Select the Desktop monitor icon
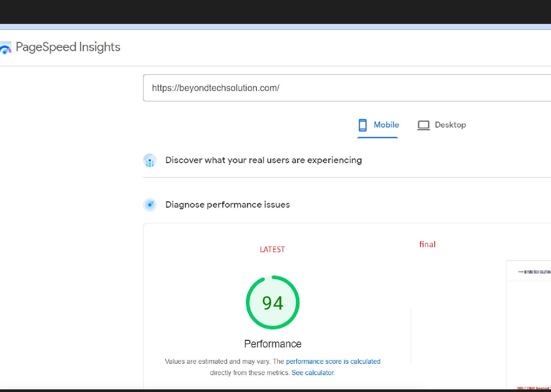The width and height of the screenshot is (551, 392). click(424, 125)
